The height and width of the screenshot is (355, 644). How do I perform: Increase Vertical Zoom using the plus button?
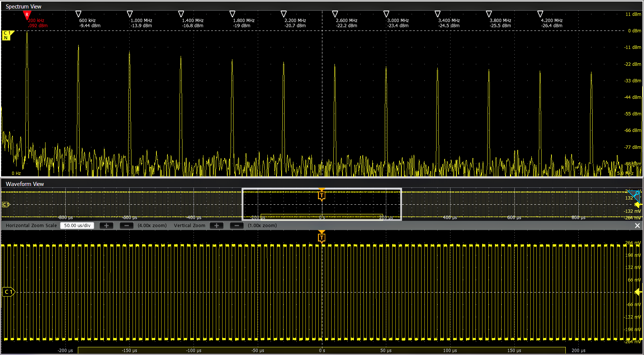pos(216,225)
